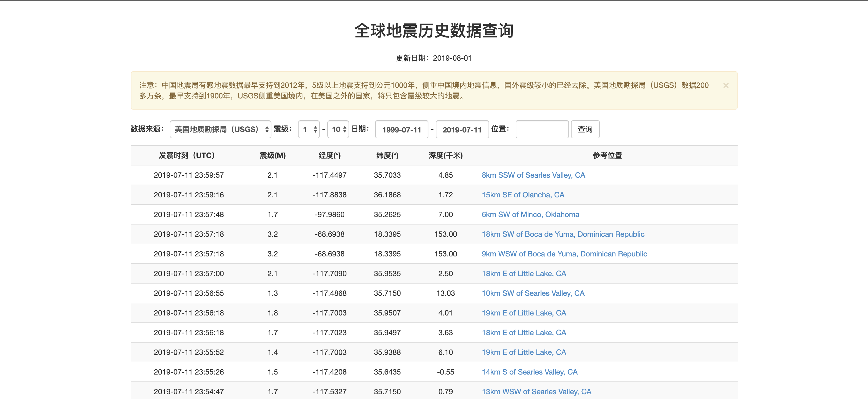
Task: Click the 查询 search button
Action: tap(585, 129)
